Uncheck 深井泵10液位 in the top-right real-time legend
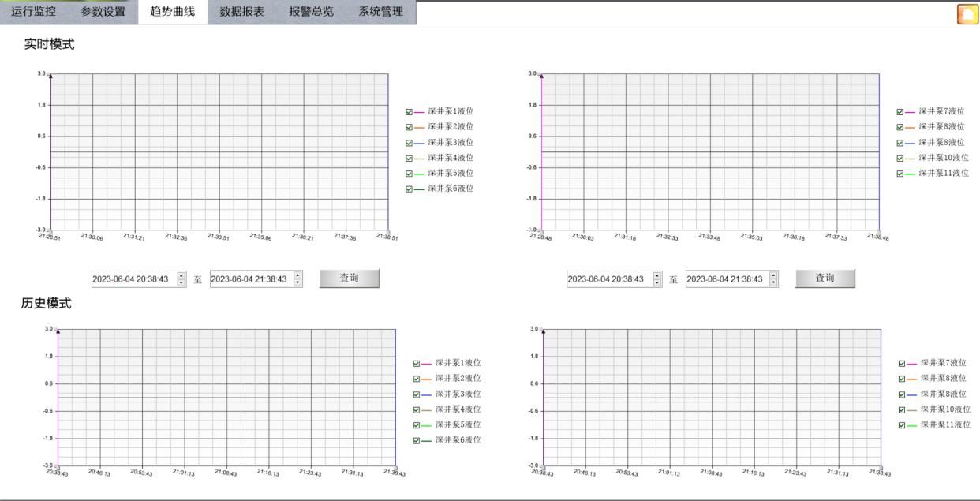Image resolution: width=980 pixels, height=501 pixels. [900, 159]
